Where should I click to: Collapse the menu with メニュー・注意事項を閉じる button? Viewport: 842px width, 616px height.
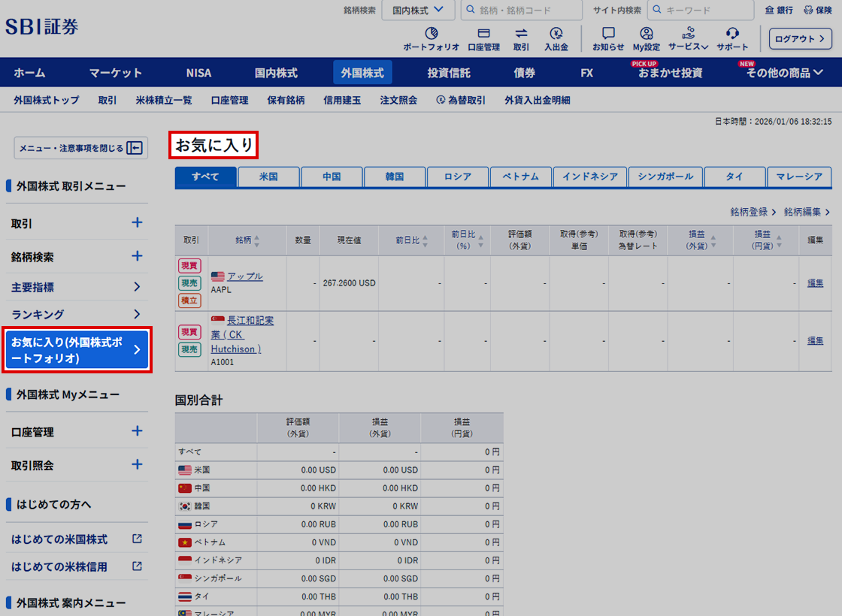(80, 148)
